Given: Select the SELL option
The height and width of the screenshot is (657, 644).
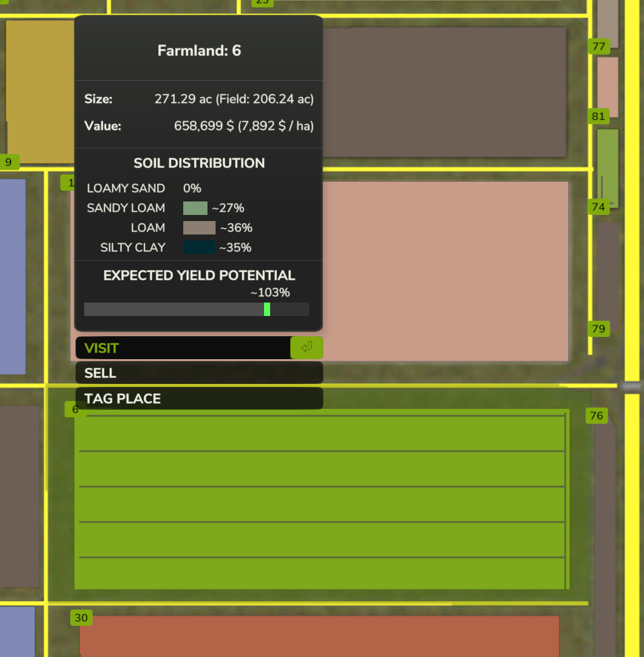Looking at the screenshot, I should click(199, 373).
